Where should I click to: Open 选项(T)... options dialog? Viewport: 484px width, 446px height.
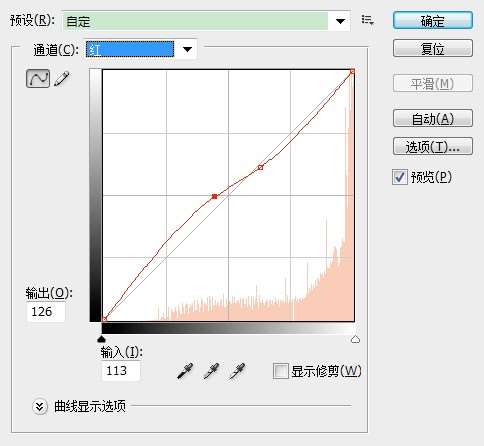pos(433,146)
